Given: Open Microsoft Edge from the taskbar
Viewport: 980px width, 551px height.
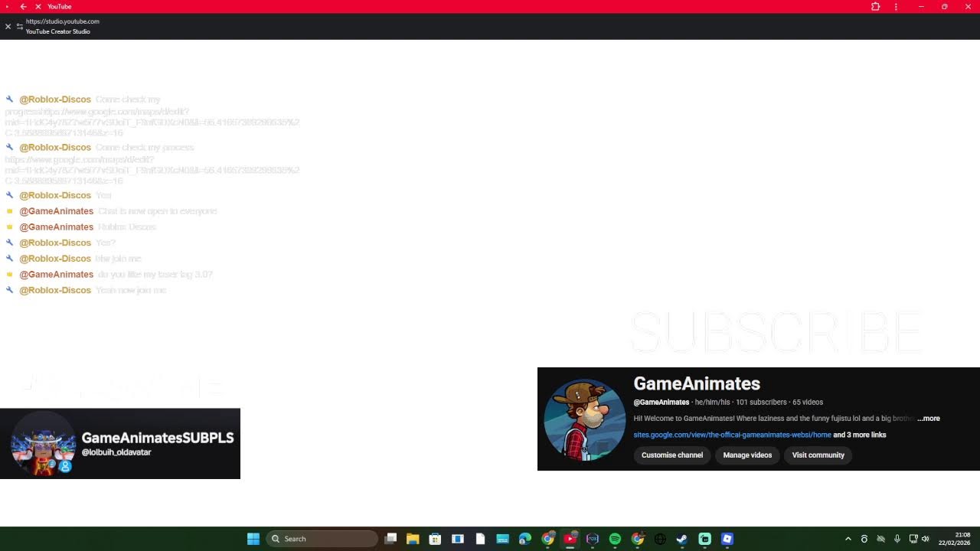Looking at the screenshot, I should [525, 539].
